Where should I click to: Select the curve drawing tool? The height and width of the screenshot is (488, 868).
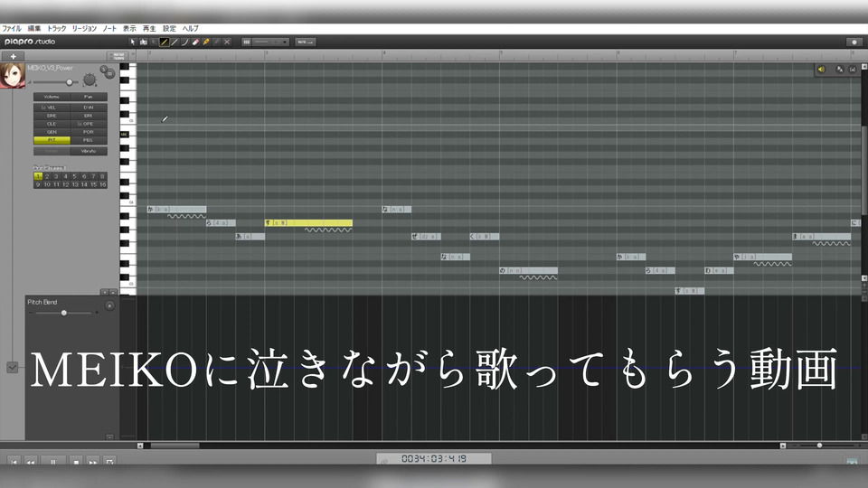(184, 42)
